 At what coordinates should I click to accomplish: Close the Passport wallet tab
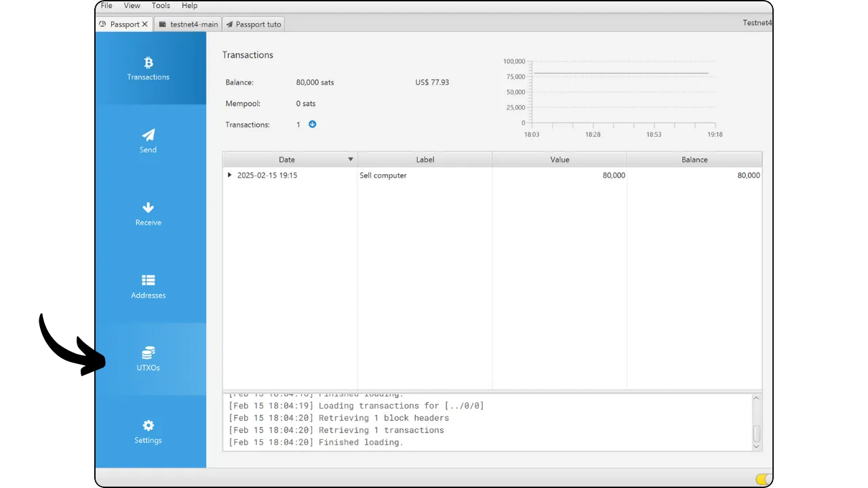pyautogui.click(x=144, y=24)
